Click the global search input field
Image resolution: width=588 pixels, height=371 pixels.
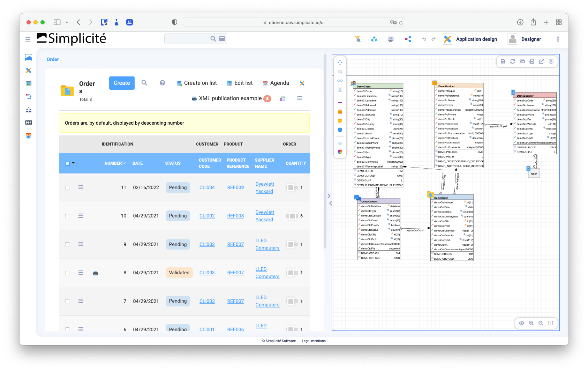187,39
